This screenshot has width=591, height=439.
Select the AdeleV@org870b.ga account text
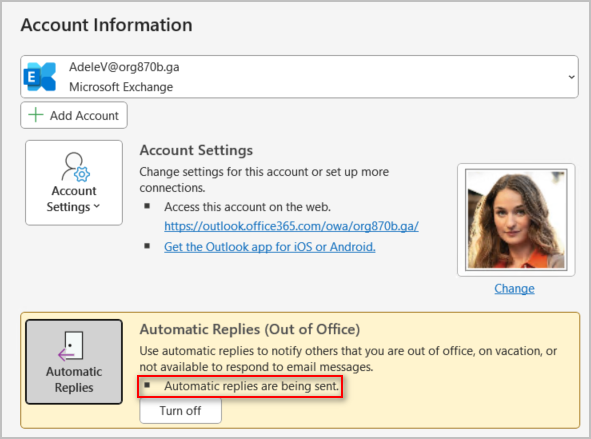coord(124,67)
